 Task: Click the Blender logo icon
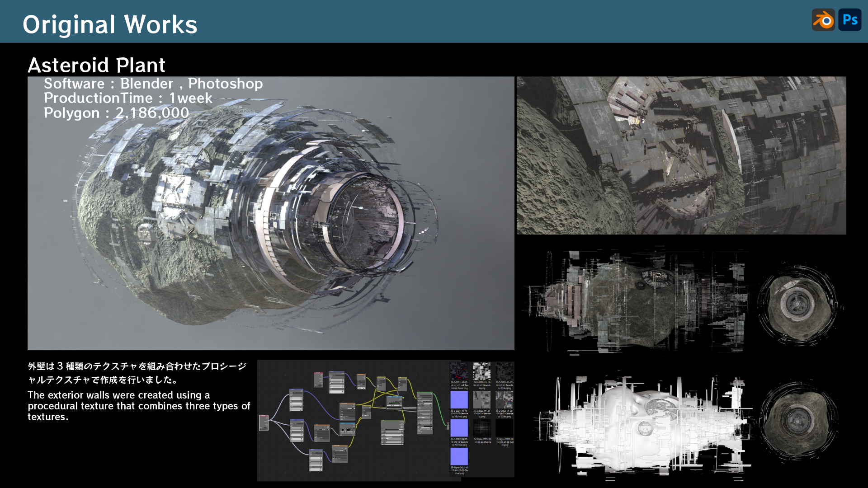[x=823, y=20]
